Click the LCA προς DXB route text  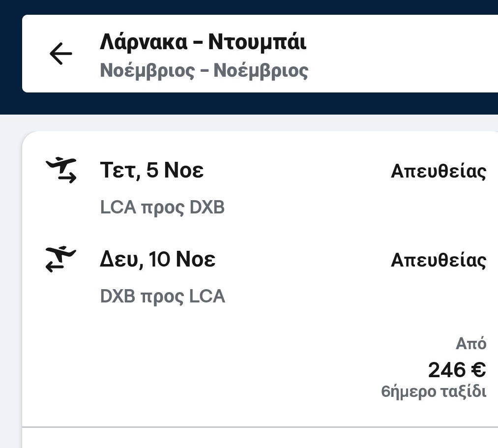coord(162,208)
